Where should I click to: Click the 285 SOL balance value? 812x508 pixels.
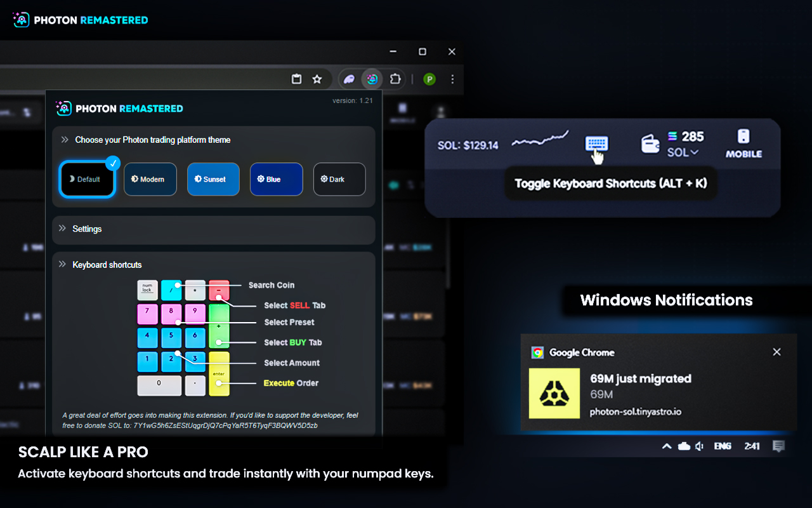pos(693,137)
